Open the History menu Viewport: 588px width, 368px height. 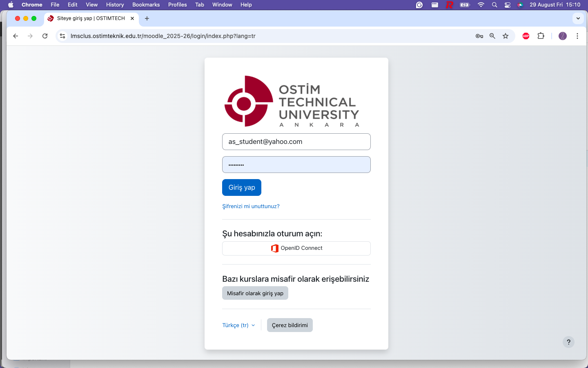coord(115,4)
